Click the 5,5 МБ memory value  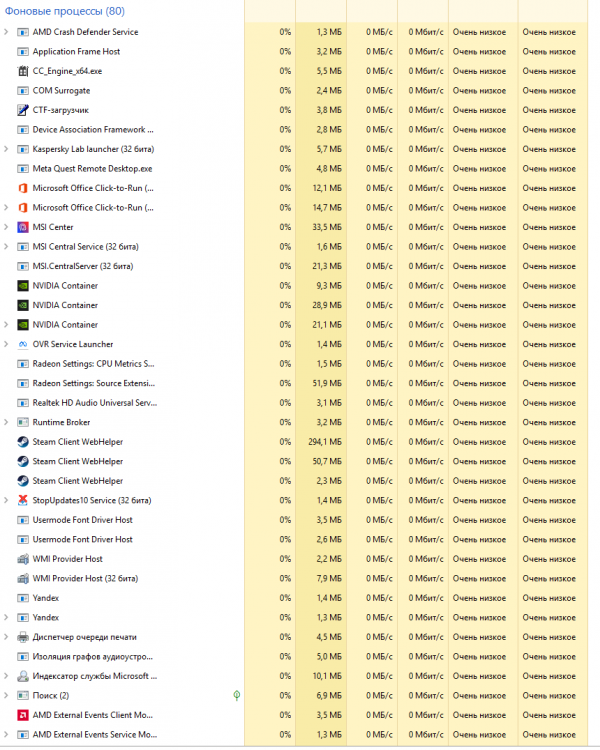(329, 71)
